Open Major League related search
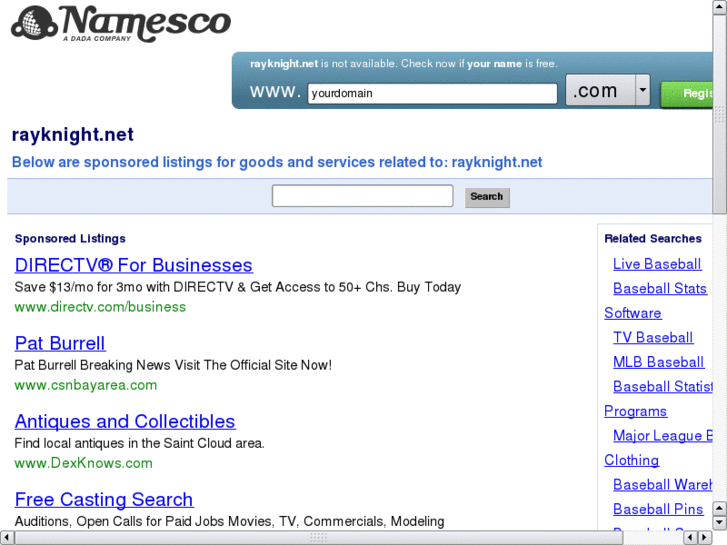The image size is (727, 545). point(663,436)
